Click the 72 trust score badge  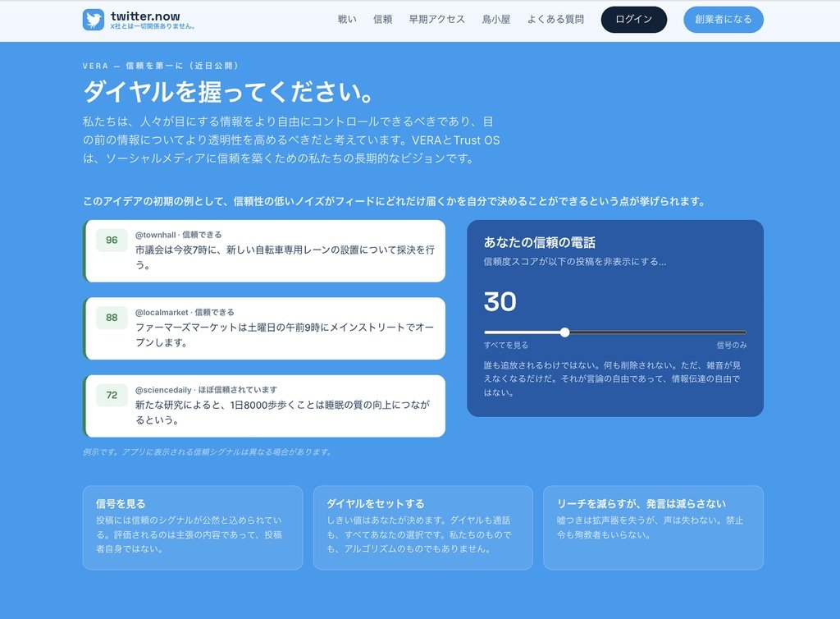click(112, 395)
